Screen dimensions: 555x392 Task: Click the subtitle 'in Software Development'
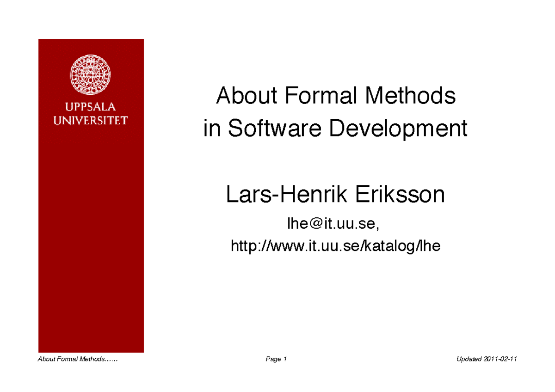pyautogui.click(x=336, y=128)
